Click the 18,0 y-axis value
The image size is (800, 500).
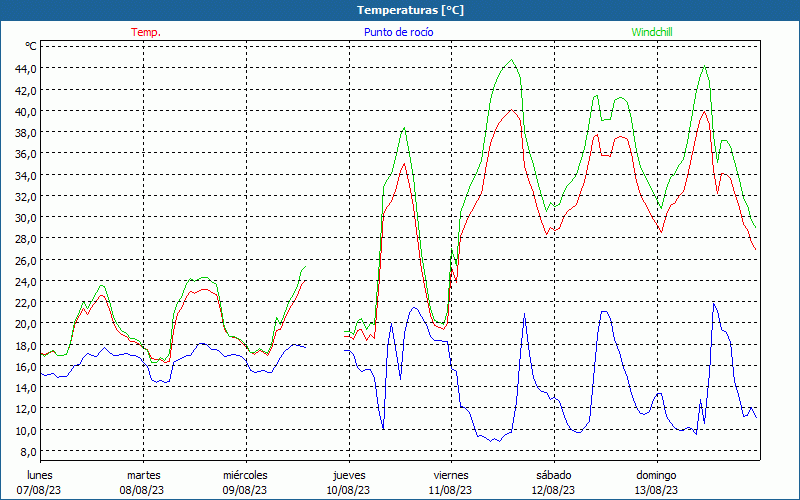(x=26, y=345)
